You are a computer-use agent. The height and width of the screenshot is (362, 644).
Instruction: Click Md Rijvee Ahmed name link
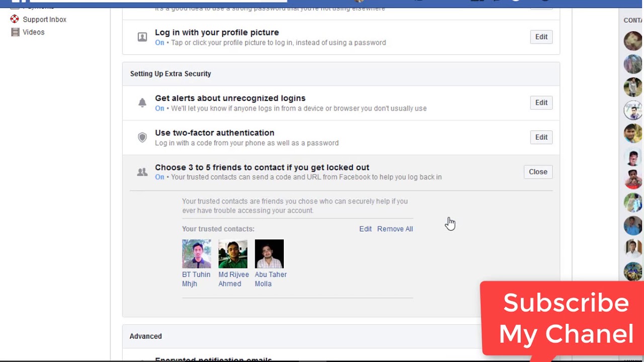(233, 279)
